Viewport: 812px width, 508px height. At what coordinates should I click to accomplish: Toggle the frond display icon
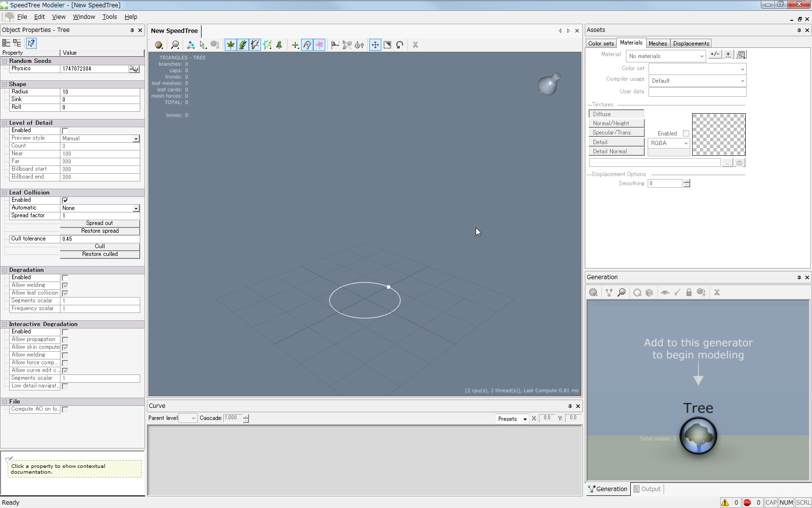pyautogui.click(x=243, y=45)
